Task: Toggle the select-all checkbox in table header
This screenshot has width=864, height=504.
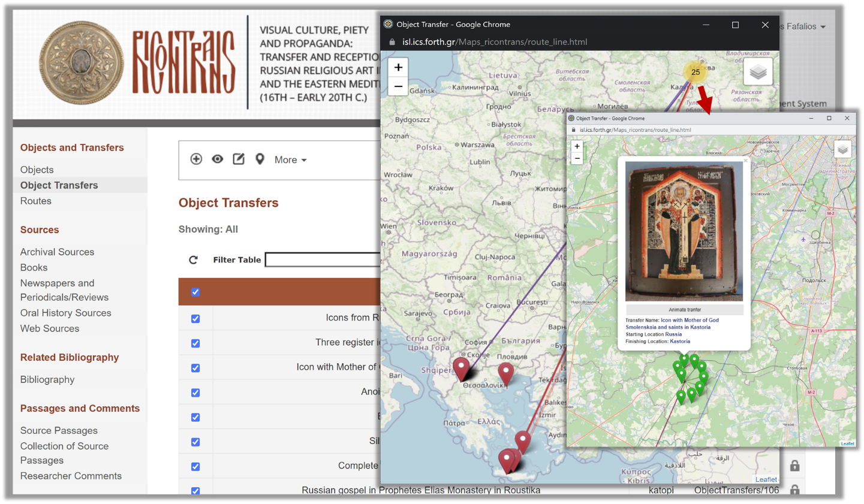Action: (195, 292)
